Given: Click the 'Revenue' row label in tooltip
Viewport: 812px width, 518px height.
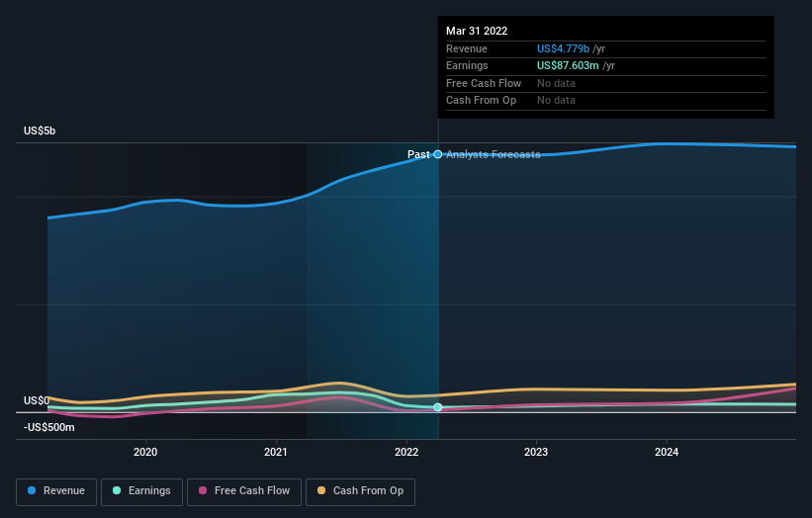Looking at the screenshot, I should 467,48.
